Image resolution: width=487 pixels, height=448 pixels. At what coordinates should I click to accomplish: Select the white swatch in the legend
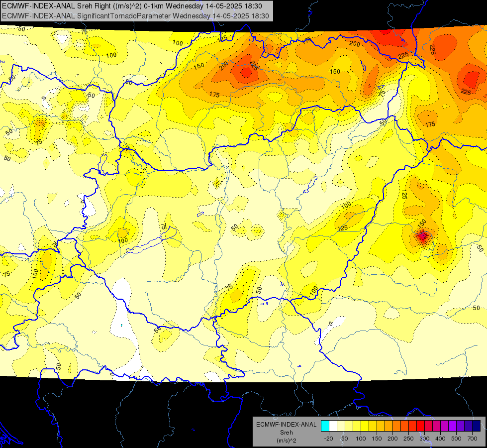[333, 426]
